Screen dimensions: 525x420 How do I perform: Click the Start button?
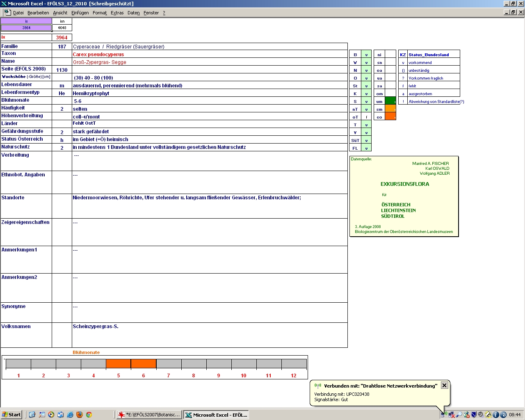click(x=11, y=415)
